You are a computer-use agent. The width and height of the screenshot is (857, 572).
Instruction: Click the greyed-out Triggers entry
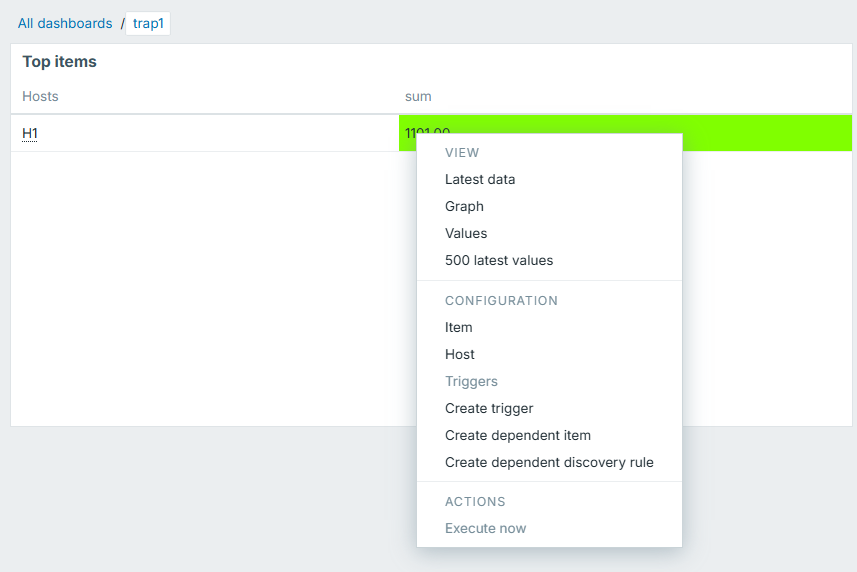(x=471, y=382)
